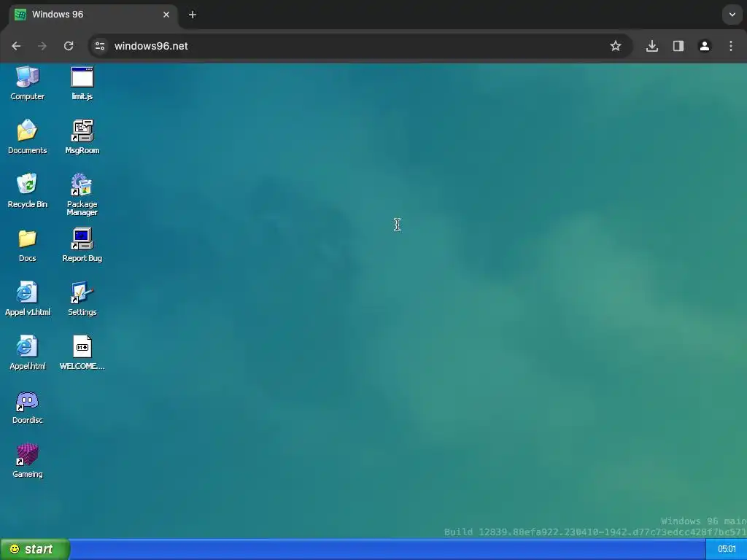Screen dimensions: 747x560
Task: Open the Windows 96 start menu
Action: click(35, 550)
